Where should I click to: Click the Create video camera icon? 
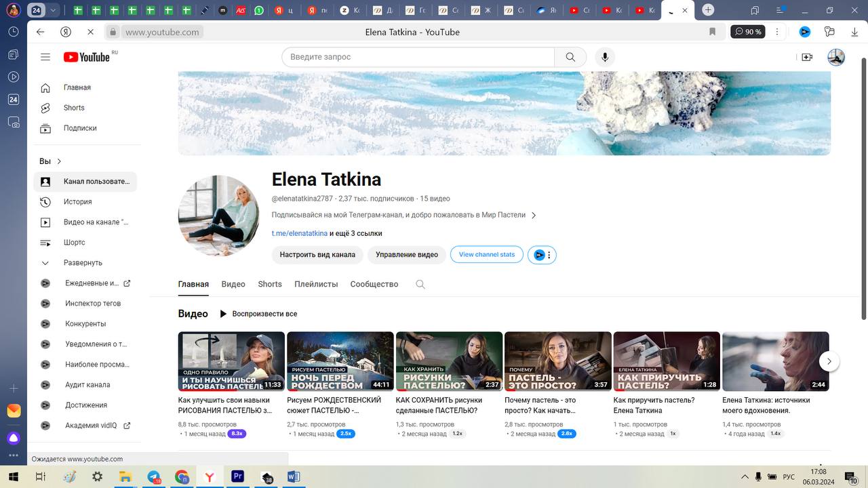pyautogui.click(x=806, y=58)
